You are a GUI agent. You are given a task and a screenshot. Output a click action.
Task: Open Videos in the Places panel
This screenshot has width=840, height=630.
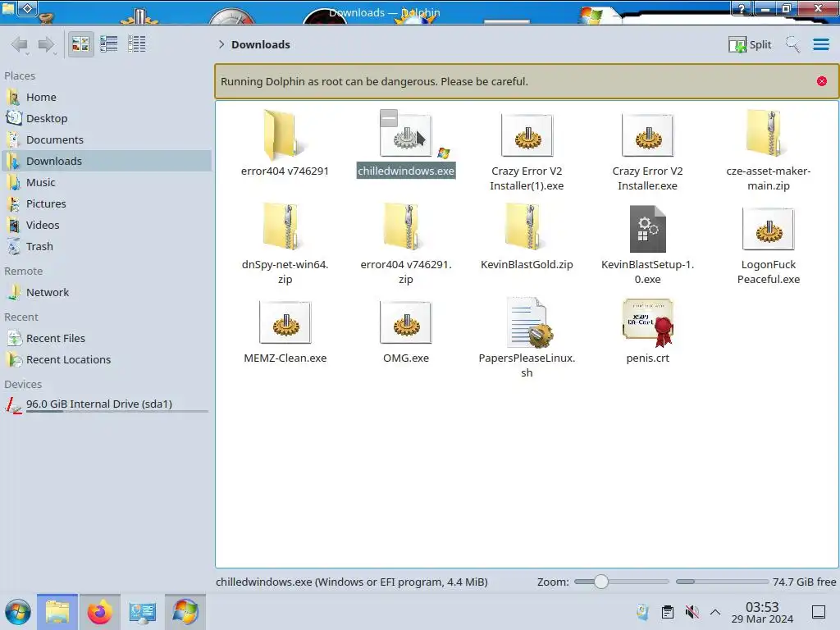[106, 226]
